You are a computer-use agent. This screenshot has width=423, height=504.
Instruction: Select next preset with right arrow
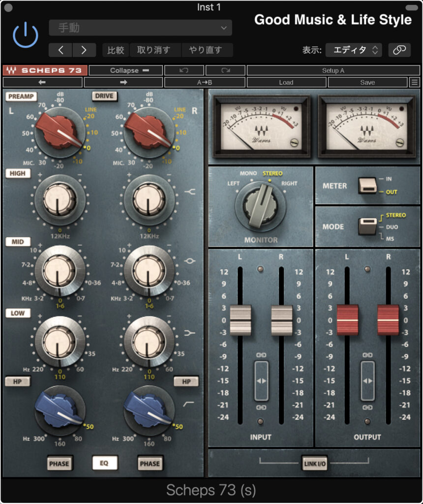coord(123,82)
